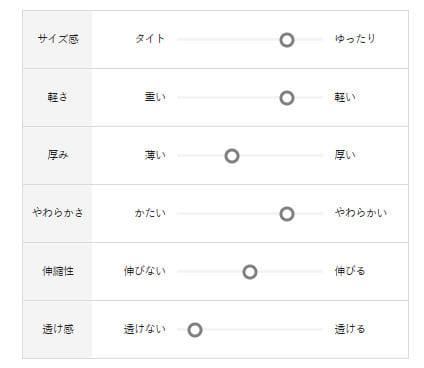424x368 pixels.
Task: Select the タイト label
Action: [150, 39]
